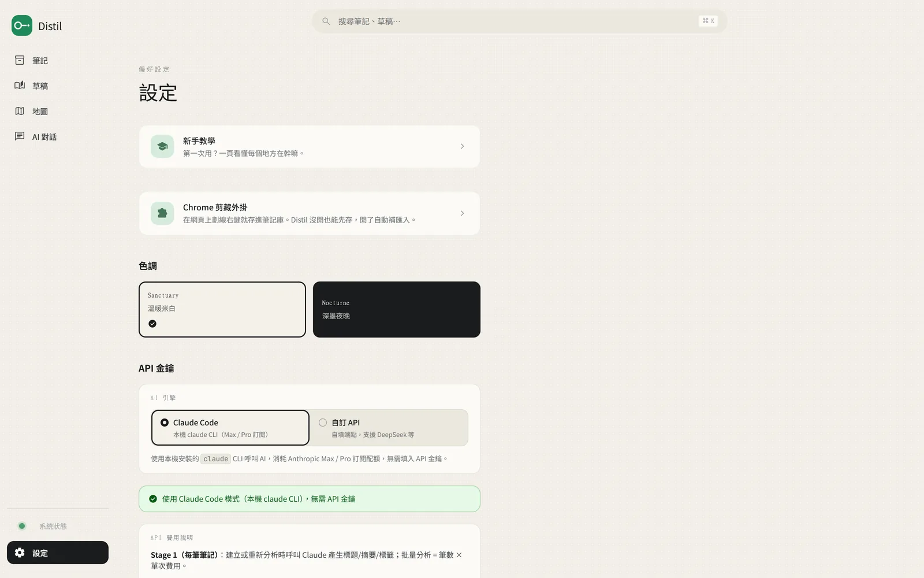This screenshot has height=578, width=924.
Task: Click the 自填端點，支援 DeepSeek 等 subtitle
Action: pyautogui.click(x=372, y=435)
